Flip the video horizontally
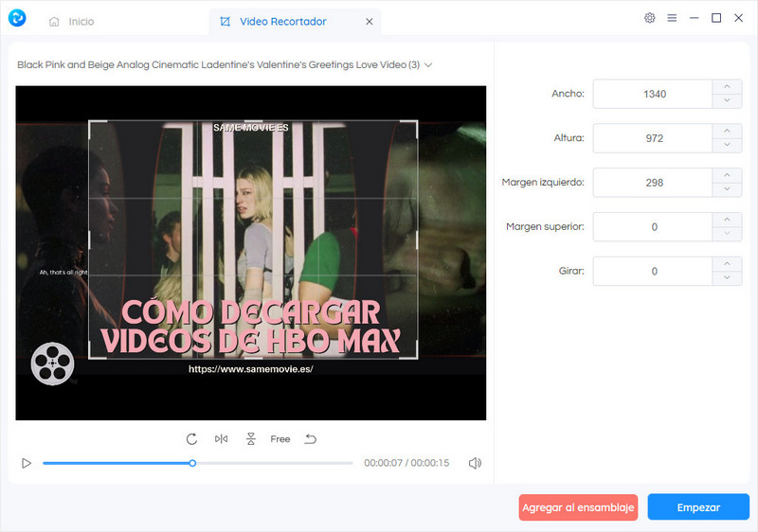This screenshot has height=532, width=758. [x=221, y=439]
